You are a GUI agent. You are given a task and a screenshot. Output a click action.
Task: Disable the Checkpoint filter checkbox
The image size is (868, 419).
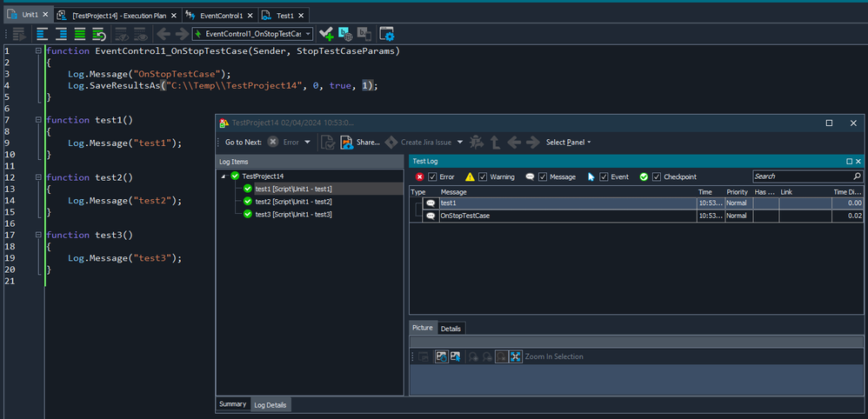(x=657, y=176)
